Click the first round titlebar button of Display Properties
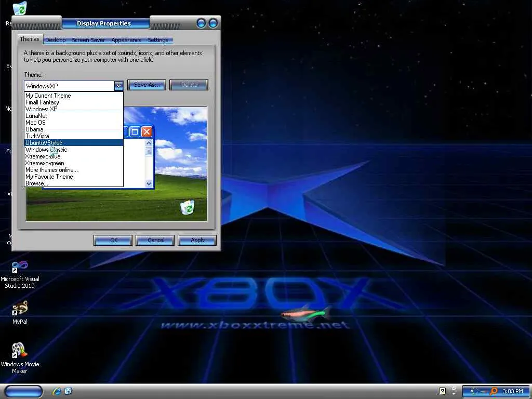The width and height of the screenshot is (532, 399). pyautogui.click(x=201, y=23)
